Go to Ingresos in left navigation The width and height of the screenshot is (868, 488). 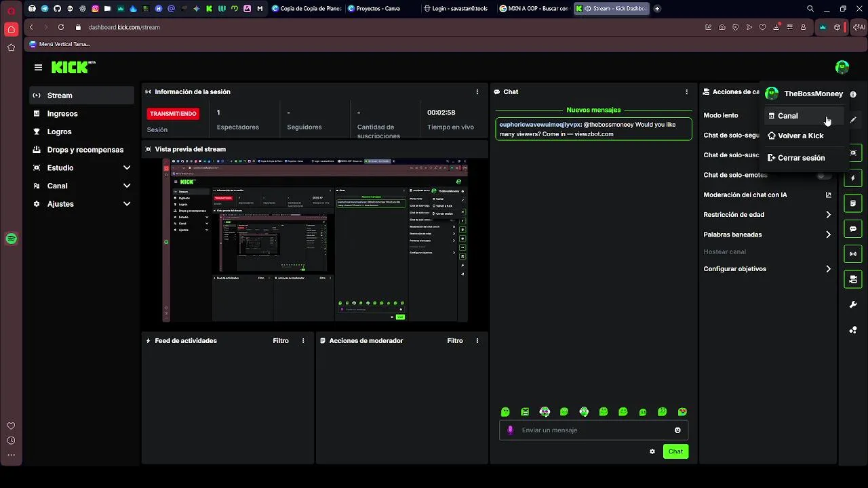pos(81,114)
